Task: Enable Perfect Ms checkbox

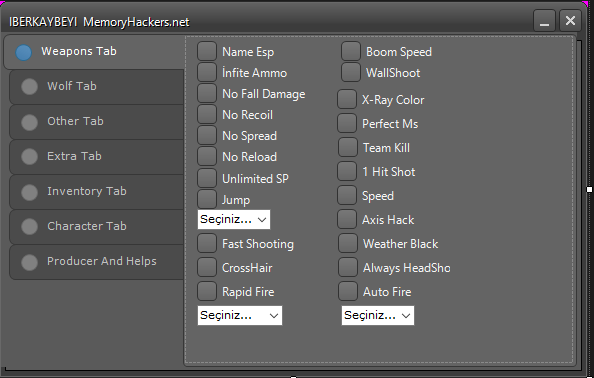Action: pyautogui.click(x=347, y=123)
